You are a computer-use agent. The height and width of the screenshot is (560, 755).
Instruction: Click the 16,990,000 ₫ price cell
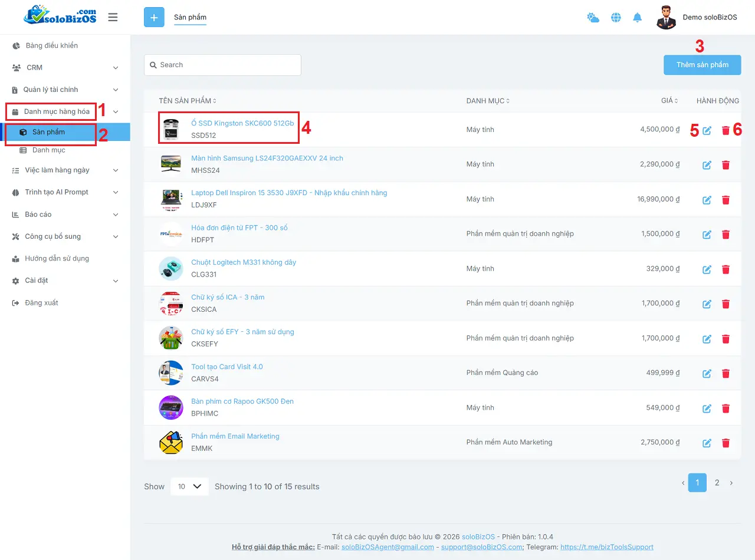tap(658, 199)
